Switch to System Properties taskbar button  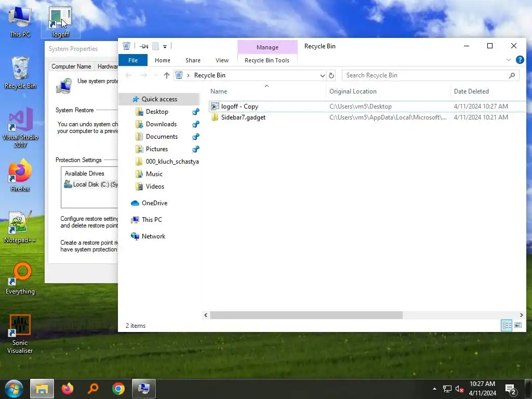click(144, 389)
